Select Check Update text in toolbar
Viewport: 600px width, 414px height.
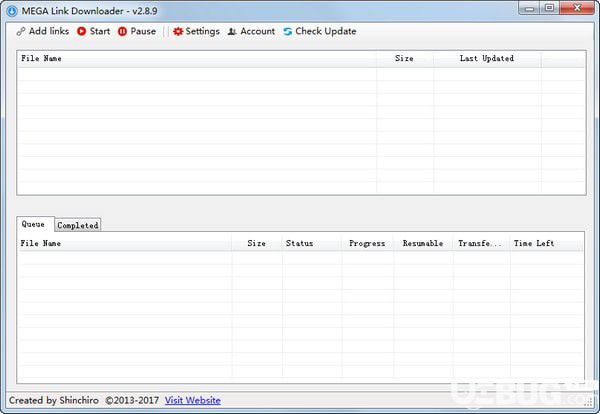pyautogui.click(x=326, y=31)
